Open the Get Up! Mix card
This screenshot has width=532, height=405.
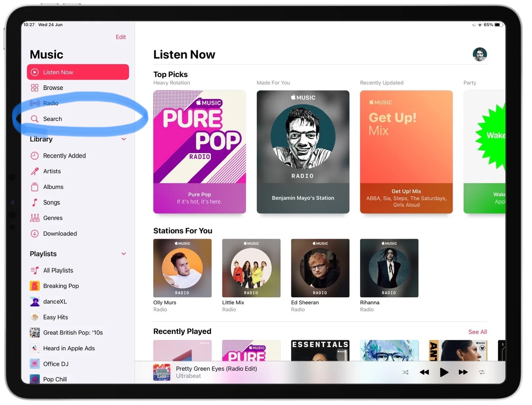406,152
